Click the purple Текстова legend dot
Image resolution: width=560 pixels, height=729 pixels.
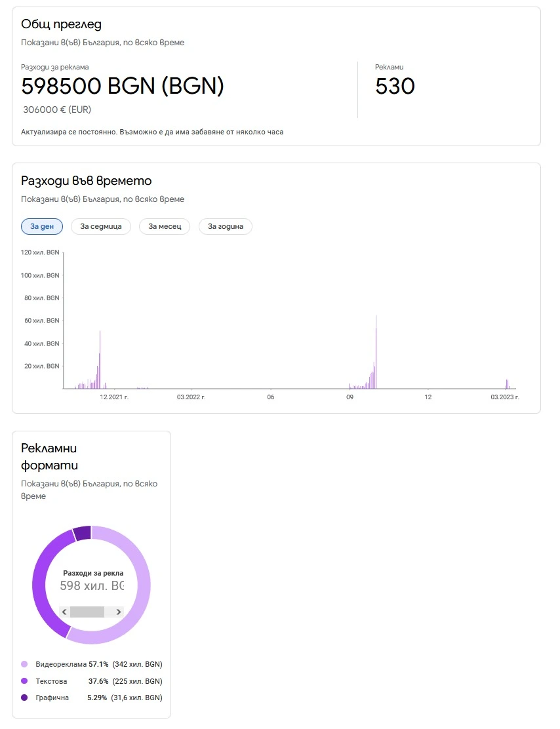pyautogui.click(x=25, y=681)
